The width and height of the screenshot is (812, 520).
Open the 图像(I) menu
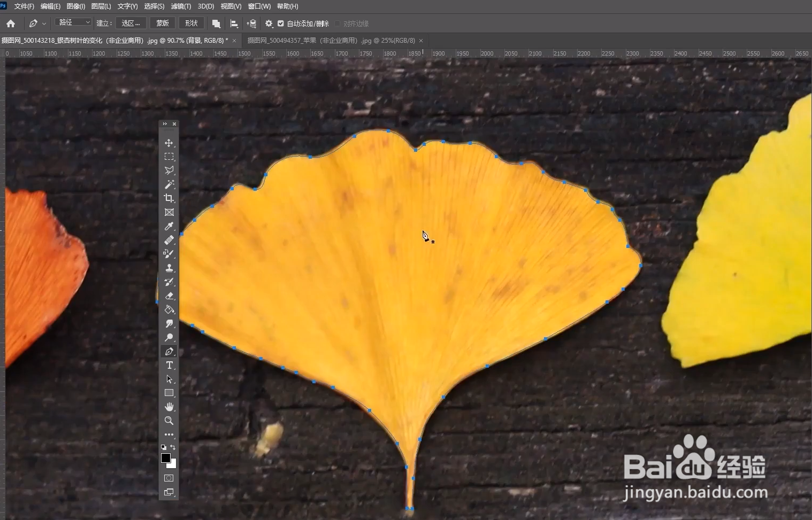pyautogui.click(x=76, y=6)
